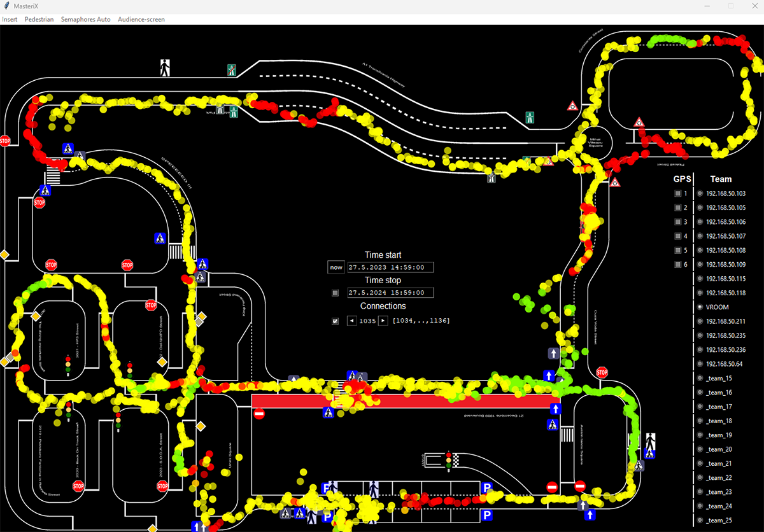Select white pedestrian sign at far right edge
This screenshot has width=764, height=532.
650,440
